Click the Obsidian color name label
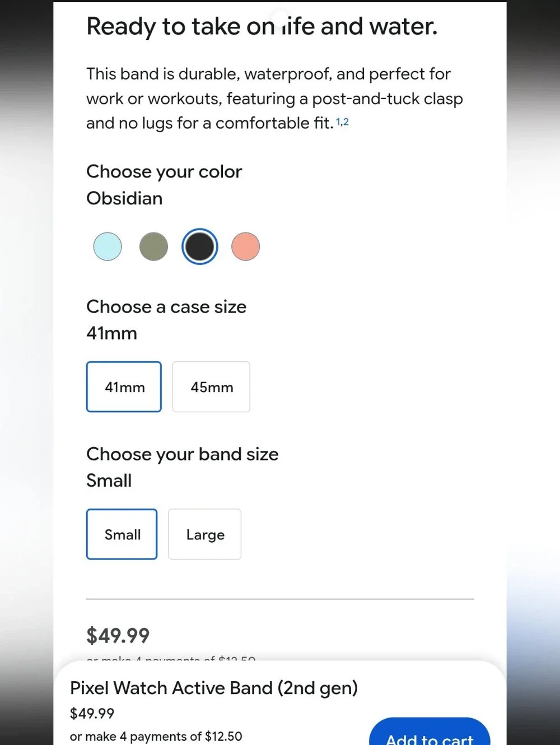The height and width of the screenshot is (745, 560). [124, 198]
